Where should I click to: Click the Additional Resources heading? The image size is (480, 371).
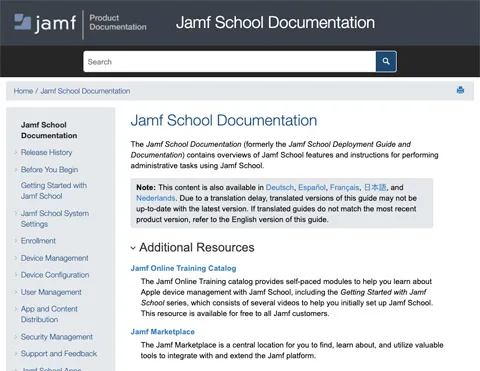pos(197,248)
